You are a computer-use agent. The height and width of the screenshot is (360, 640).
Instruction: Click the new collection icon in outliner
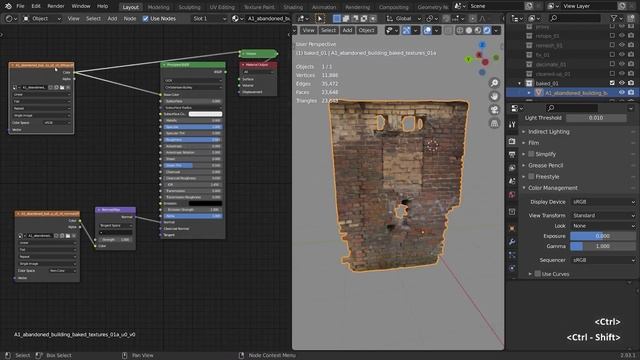pos(631,18)
